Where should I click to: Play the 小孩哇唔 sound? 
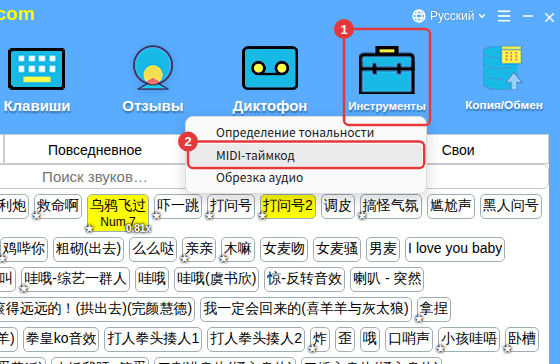pos(469,339)
